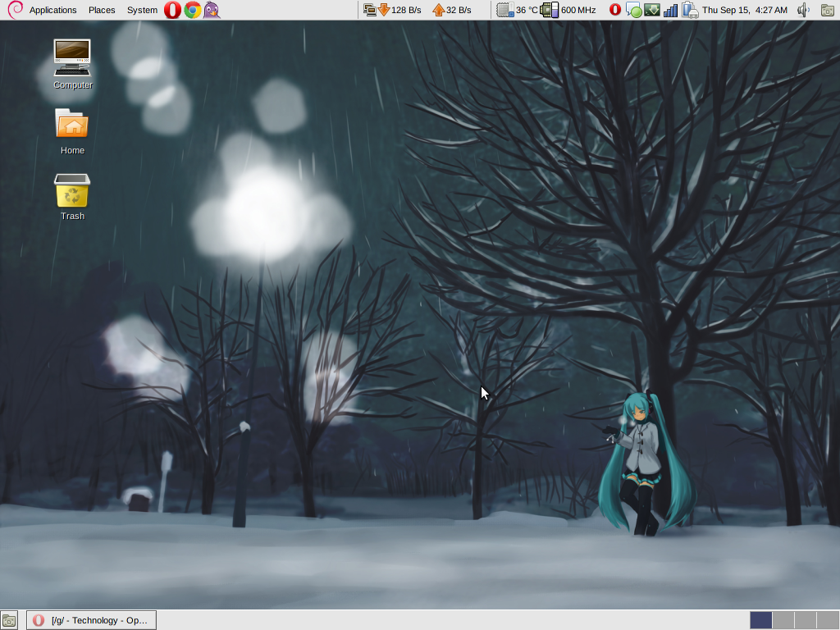Screen dimensions: 840x630
Task: Open the Trash desktop icon
Action: coord(72,197)
